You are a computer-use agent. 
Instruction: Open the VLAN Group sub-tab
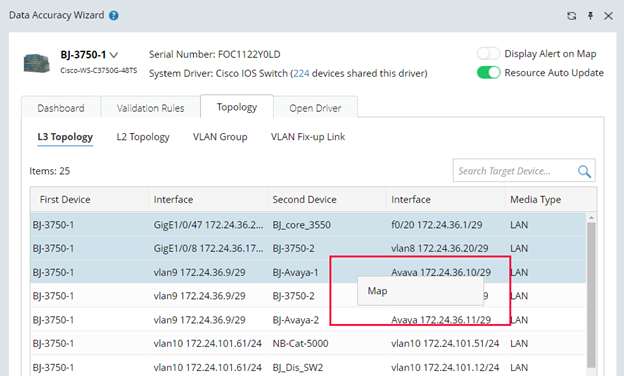tap(220, 137)
